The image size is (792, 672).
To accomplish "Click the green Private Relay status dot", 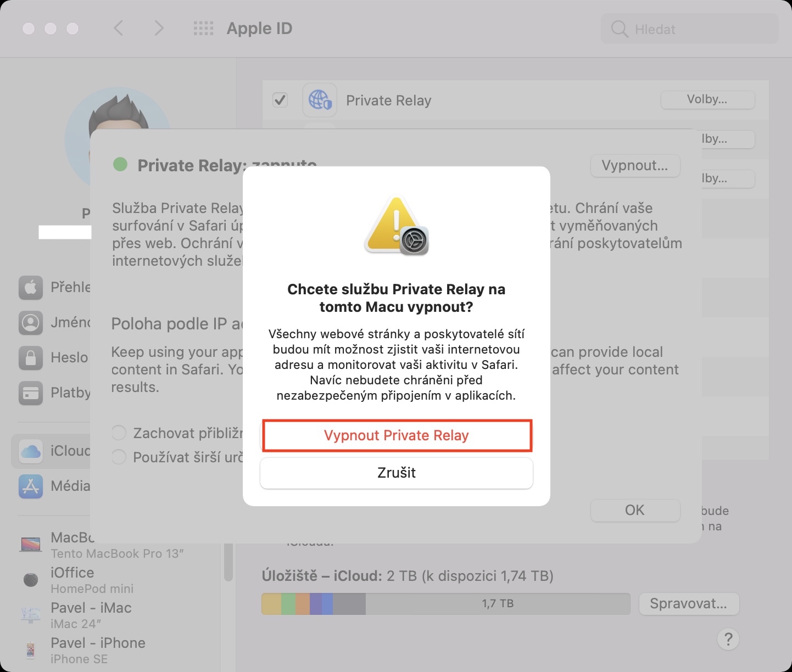I will pyautogui.click(x=120, y=164).
